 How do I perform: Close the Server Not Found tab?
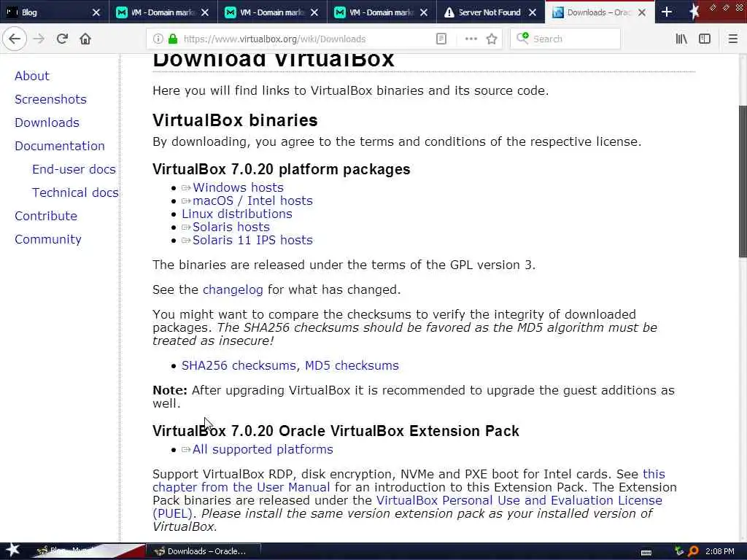(533, 12)
